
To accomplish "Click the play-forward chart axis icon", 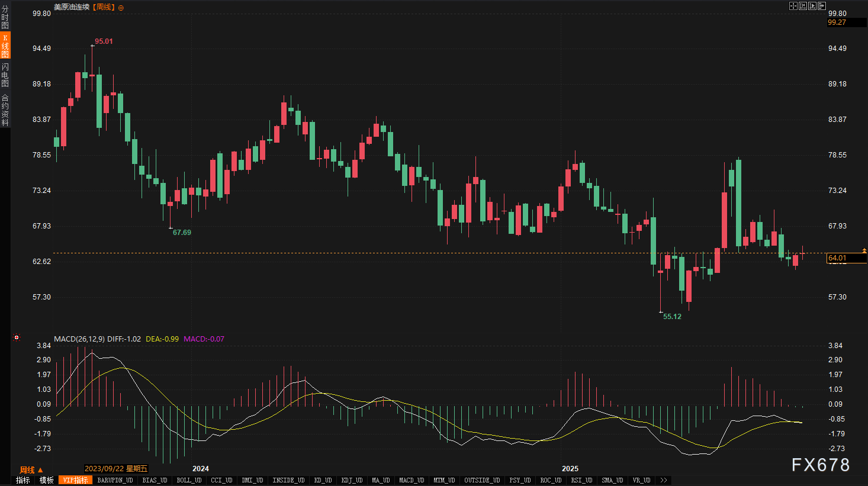I will (x=812, y=6).
